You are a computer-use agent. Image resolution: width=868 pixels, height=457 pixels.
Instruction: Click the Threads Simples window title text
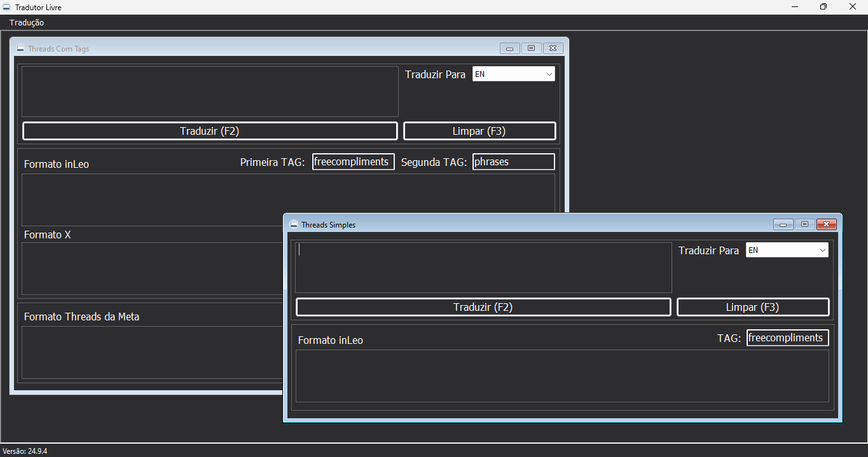pos(328,225)
